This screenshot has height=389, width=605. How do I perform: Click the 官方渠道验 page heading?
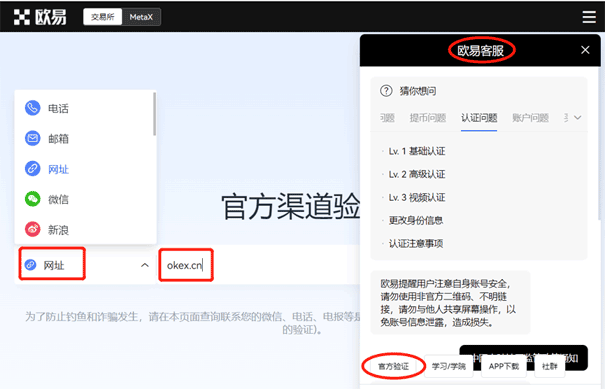[x=291, y=207]
